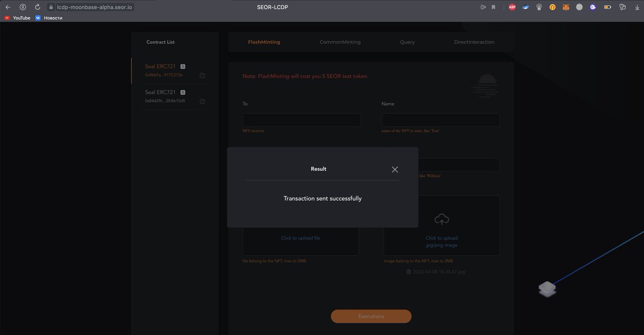Image resolution: width=644 pixels, height=335 pixels.
Task: Click the circular icon beside the back arrow
Action: 23,8
